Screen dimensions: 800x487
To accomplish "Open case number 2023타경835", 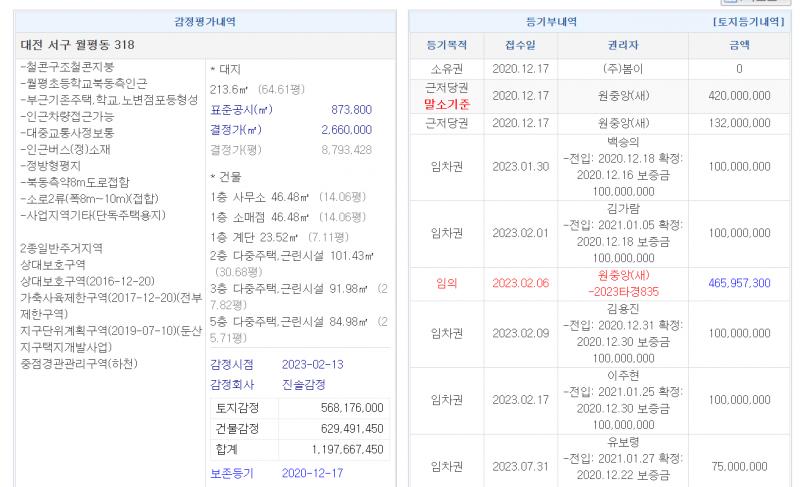I will click(x=623, y=291).
